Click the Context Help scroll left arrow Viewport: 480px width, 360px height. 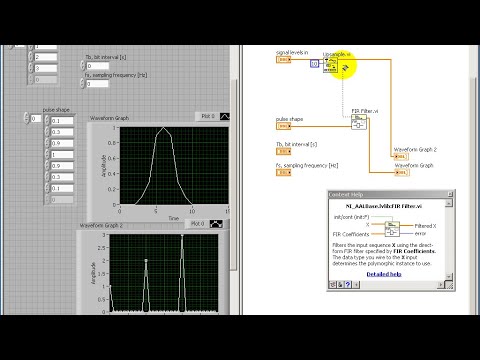(x=356, y=284)
